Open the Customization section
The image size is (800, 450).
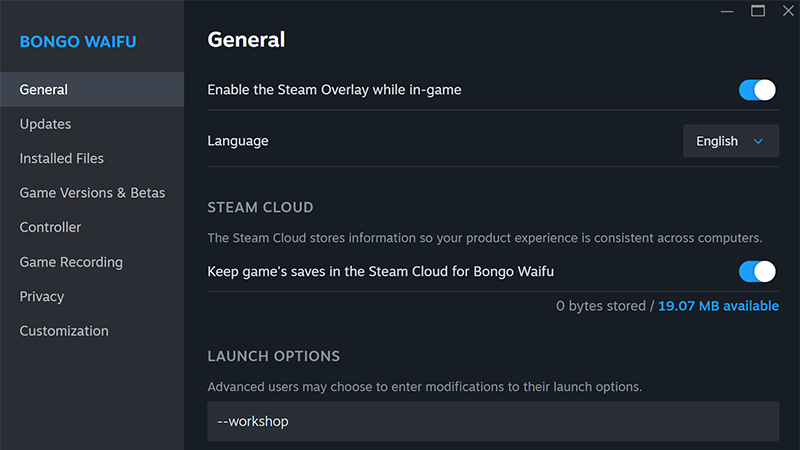(x=64, y=331)
